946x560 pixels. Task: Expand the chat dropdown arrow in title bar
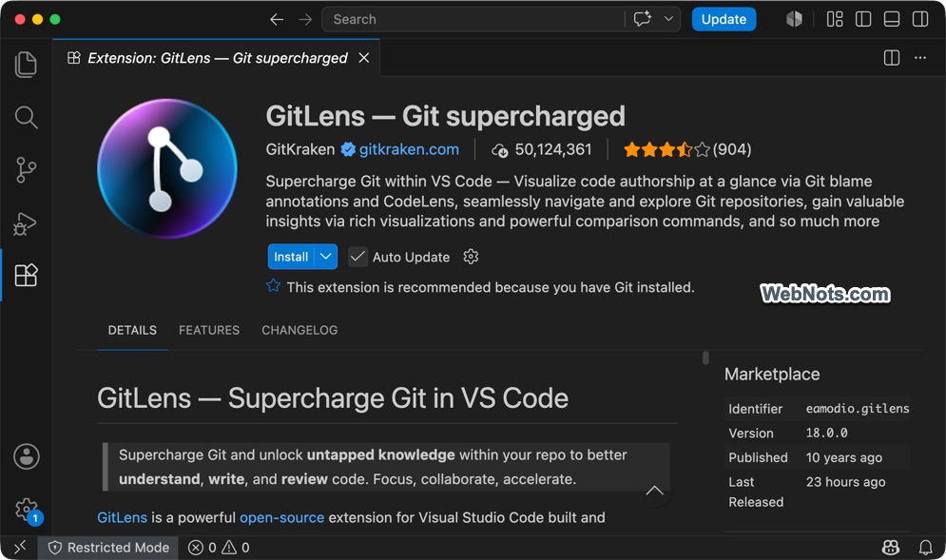668,19
